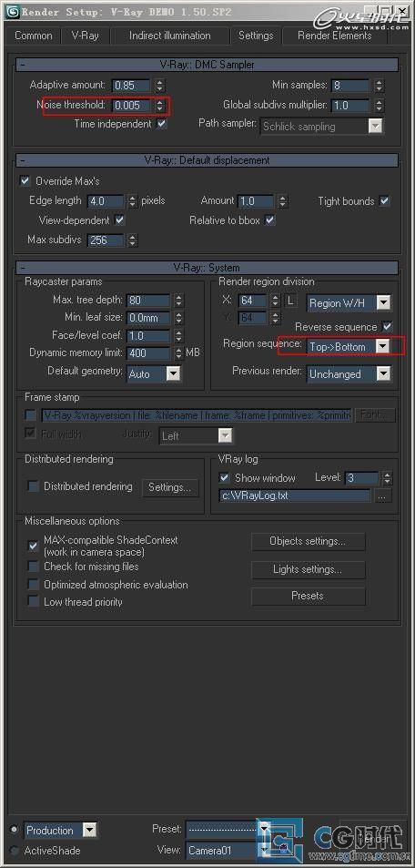
Task: Click the Noise threshold value field
Action: point(131,105)
